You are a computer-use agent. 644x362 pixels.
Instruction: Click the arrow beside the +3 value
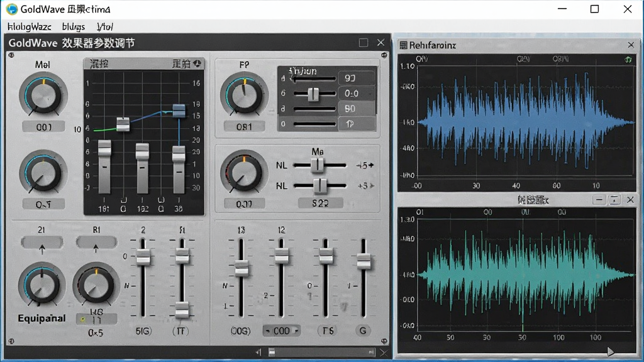tap(372, 185)
